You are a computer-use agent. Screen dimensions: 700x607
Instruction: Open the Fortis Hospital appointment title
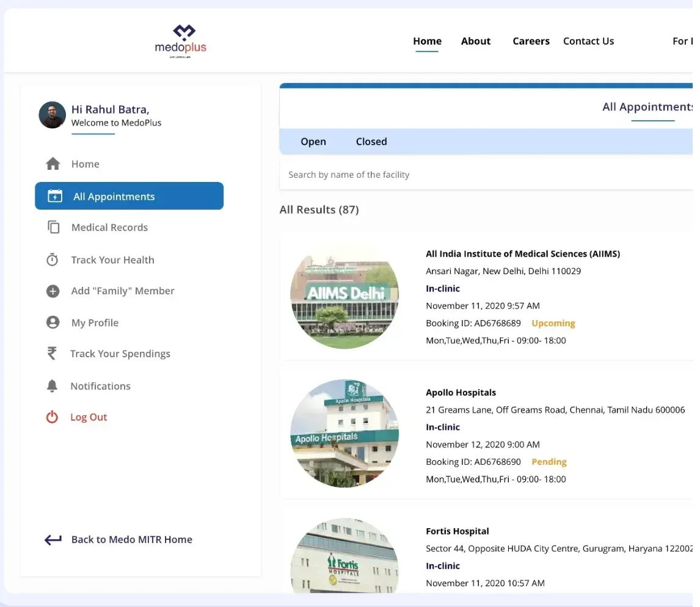[457, 531]
